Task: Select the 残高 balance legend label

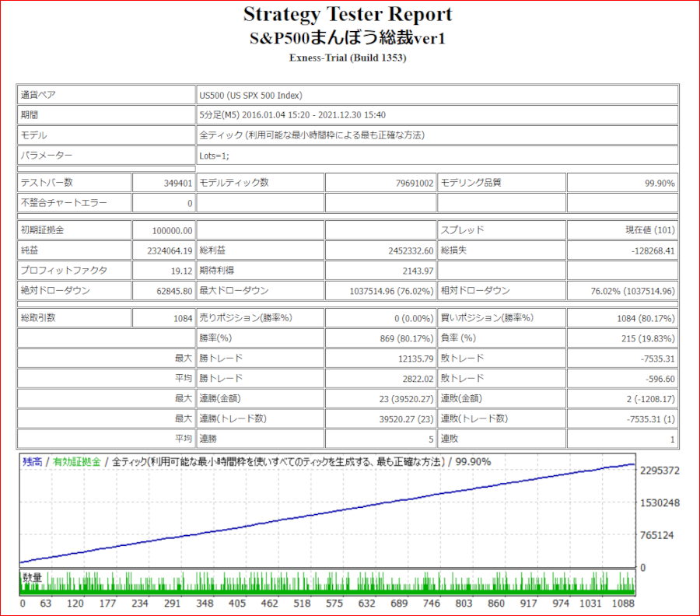Action: (x=33, y=462)
